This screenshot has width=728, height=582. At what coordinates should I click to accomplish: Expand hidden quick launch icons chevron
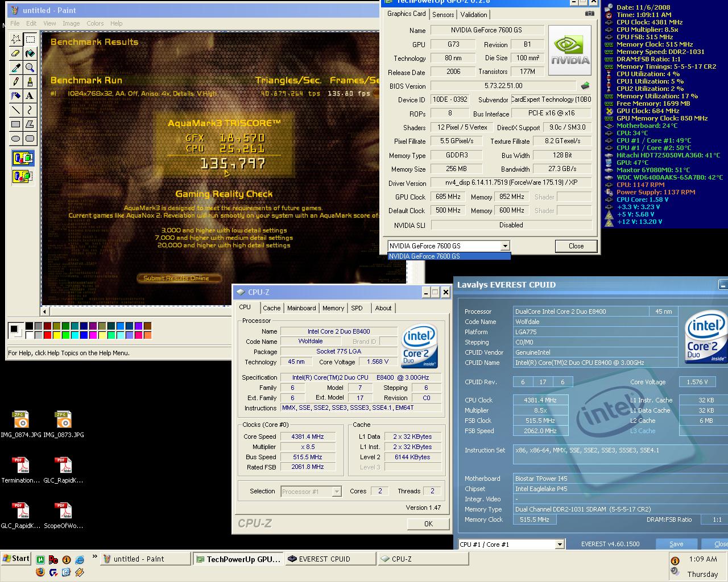tap(94, 557)
